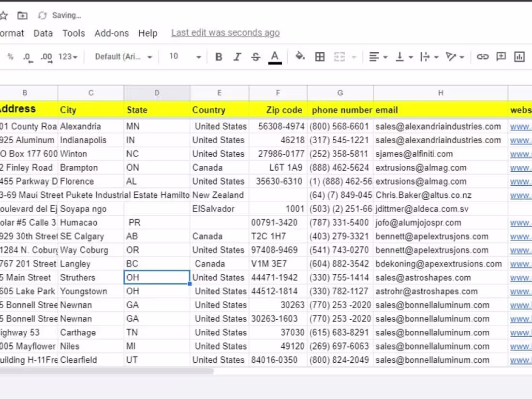The height and width of the screenshot is (399, 532).
Task: Star this spreadsheet
Action: pyautogui.click(x=4, y=15)
